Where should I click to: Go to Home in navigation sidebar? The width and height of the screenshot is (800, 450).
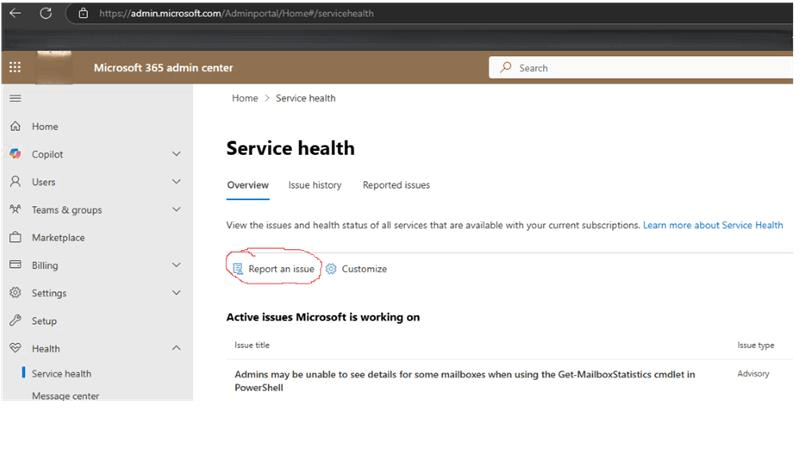coord(45,126)
